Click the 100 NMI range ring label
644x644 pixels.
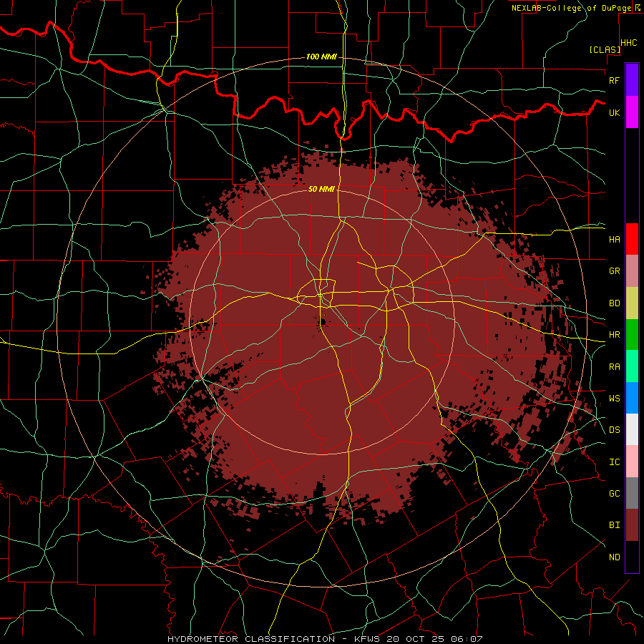321,57
